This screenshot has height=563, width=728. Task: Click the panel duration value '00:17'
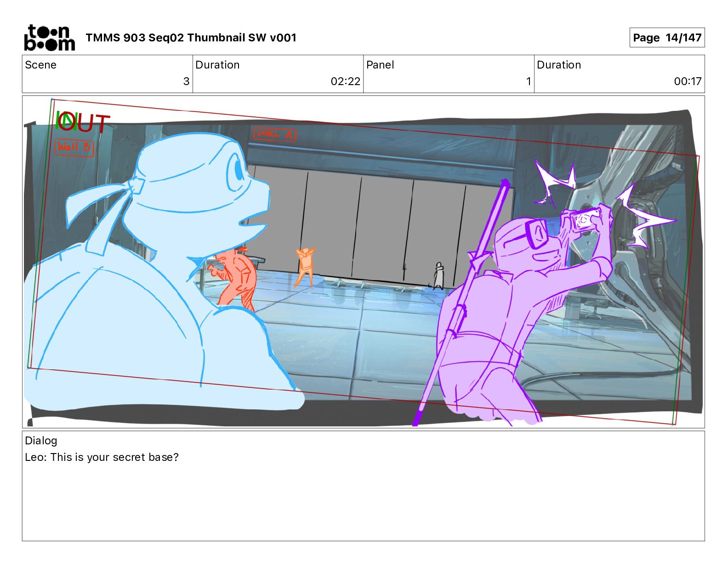click(x=688, y=81)
